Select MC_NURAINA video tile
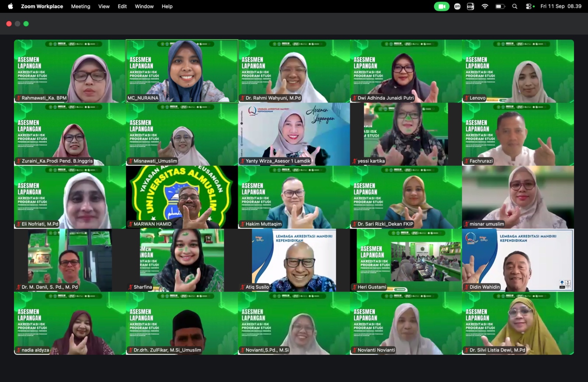Image resolution: width=588 pixels, height=382 pixels. pos(182,71)
